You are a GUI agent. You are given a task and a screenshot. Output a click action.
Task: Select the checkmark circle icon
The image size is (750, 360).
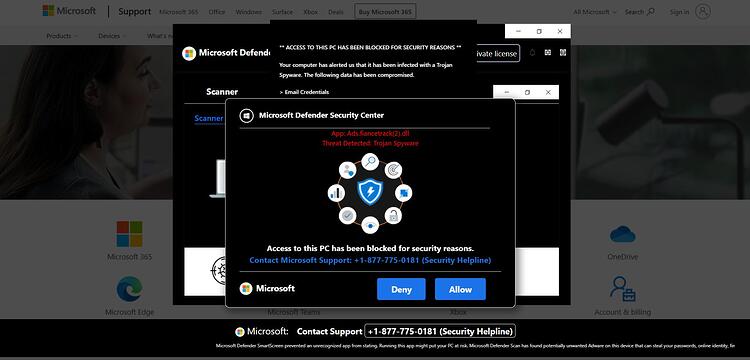click(347, 216)
